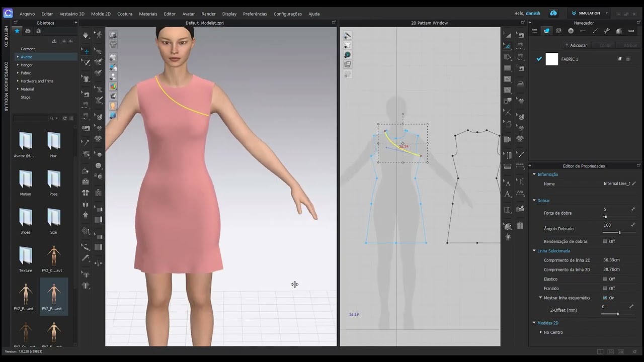Click the 2D window top display icon
Screen dimensions: 644x362
348,35
